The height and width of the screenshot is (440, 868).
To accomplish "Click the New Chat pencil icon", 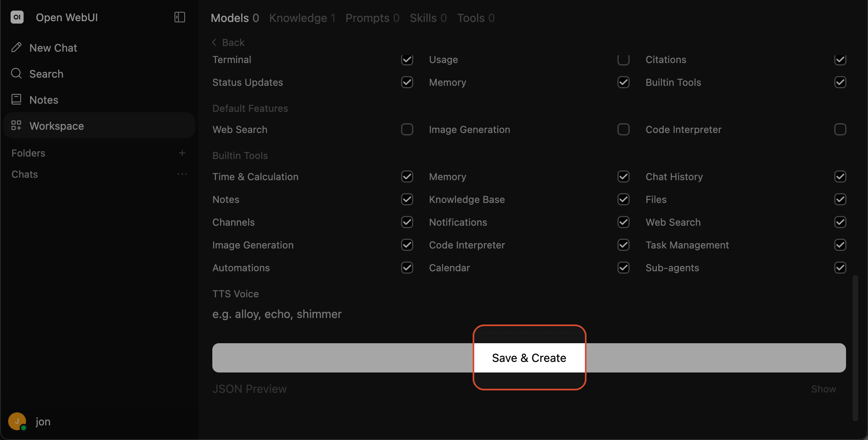I will (x=16, y=48).
